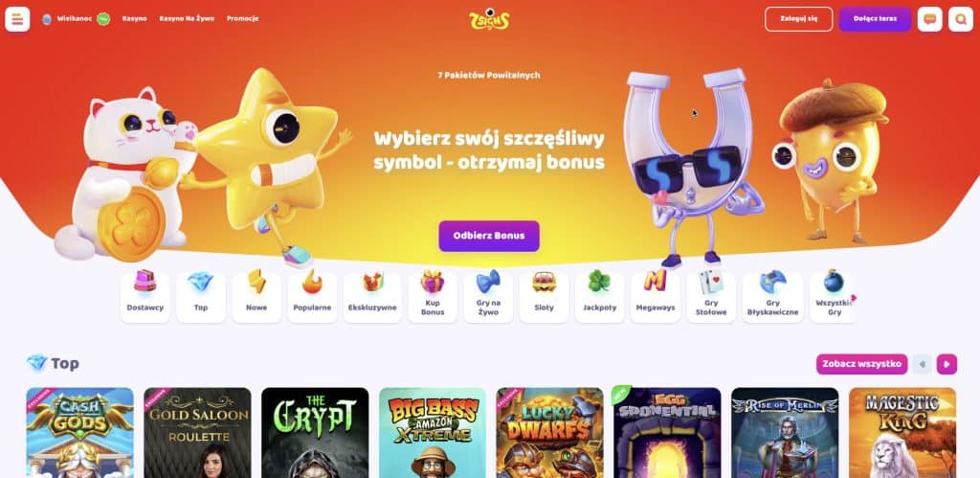Go to Kasyno Na Żywo menu item
This screenshot has width=980, height=478.
[x=187, y=19]
